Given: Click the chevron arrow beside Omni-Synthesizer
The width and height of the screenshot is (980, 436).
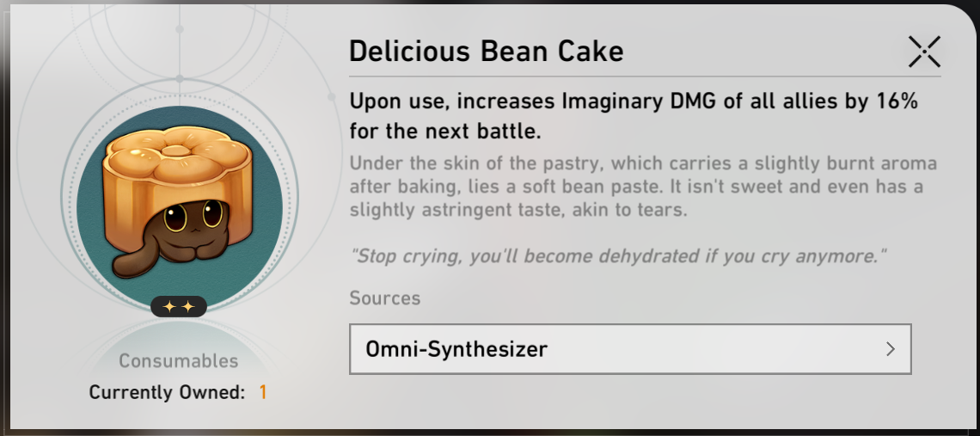Looking at the screenshot, I should [x=891, y=349].
